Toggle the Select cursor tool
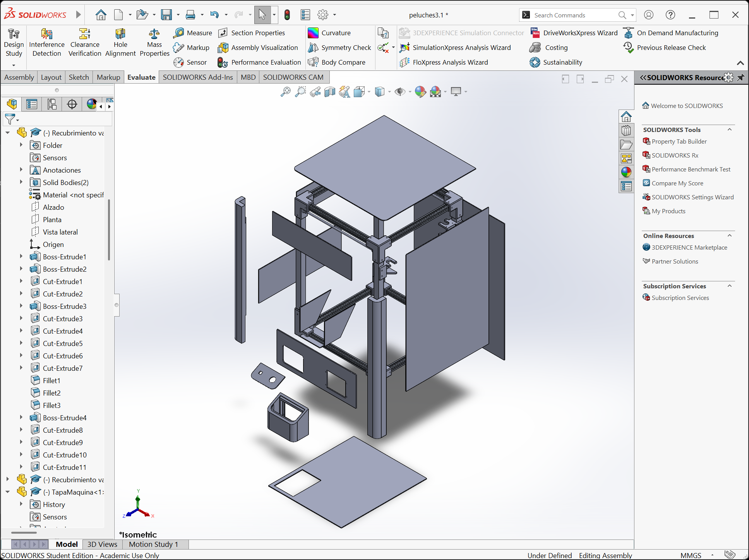This screenshot has width=749, height=560. (x=262, y=15)
